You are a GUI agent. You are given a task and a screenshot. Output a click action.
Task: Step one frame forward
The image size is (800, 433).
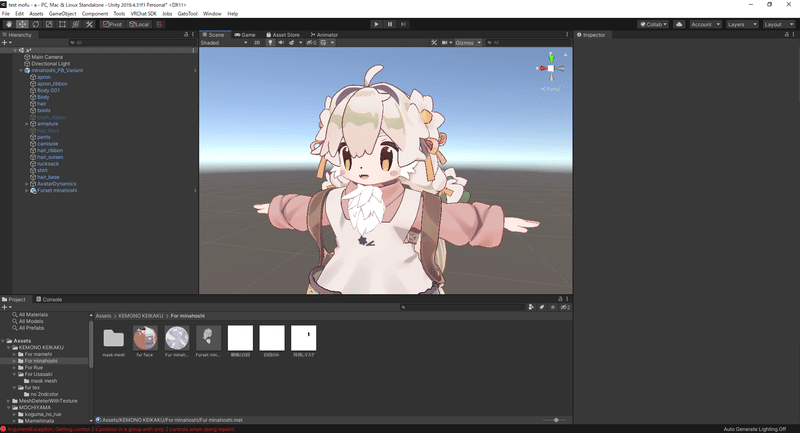coord(403,24)
